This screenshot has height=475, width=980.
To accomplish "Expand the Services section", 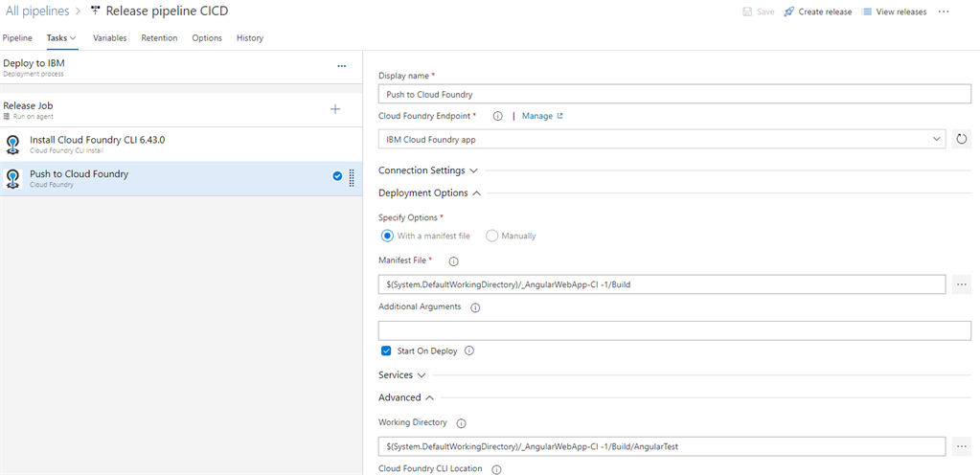I will [x=402, y=375].
